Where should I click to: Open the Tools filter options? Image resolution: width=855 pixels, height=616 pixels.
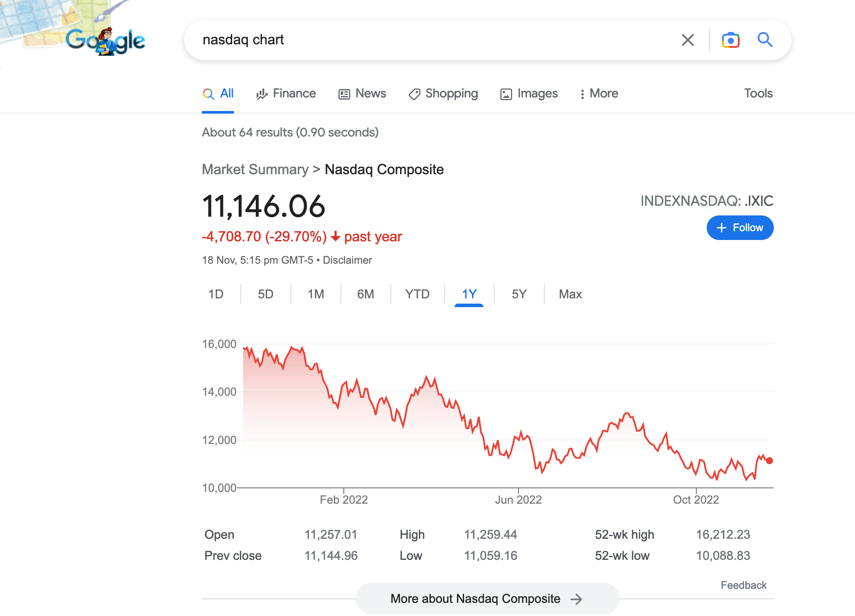click(x=758, y=93)
